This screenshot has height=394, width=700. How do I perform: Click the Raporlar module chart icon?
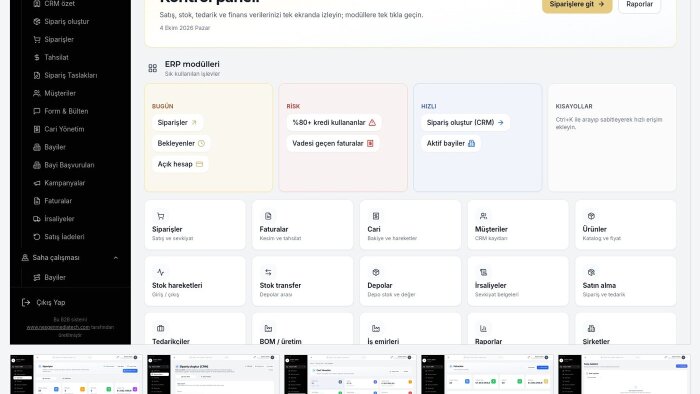click(483, 328)
